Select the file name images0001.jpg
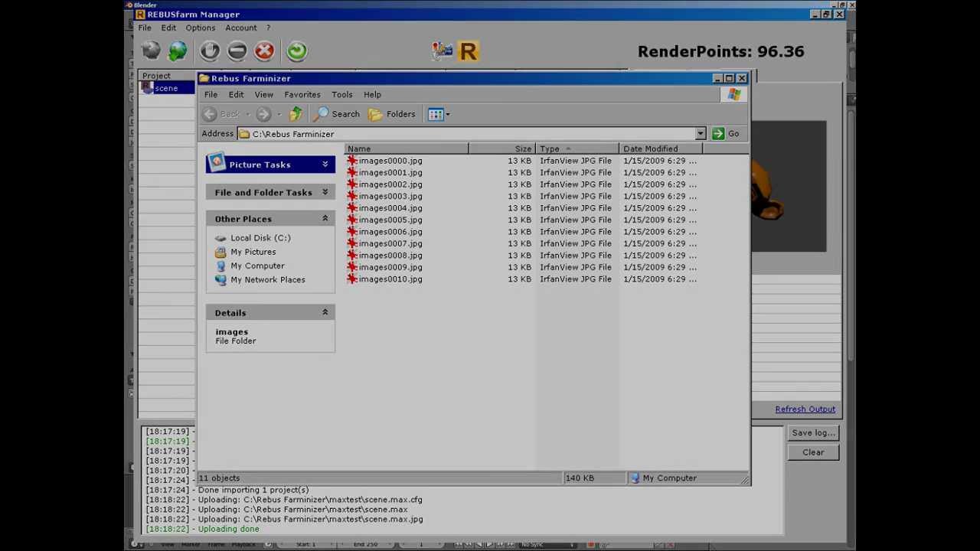This screenshot has height=551, width=980. pyautogui.click(x=390, y=173)
